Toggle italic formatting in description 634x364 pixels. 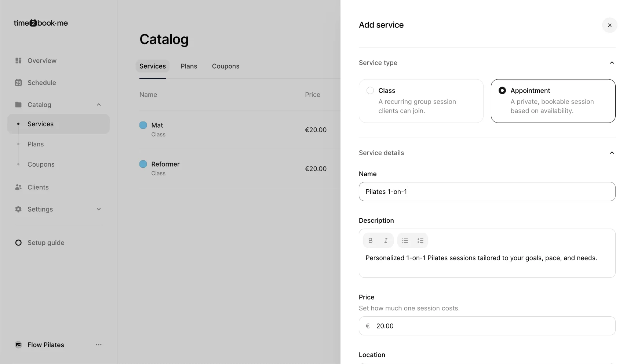[386, 240]
